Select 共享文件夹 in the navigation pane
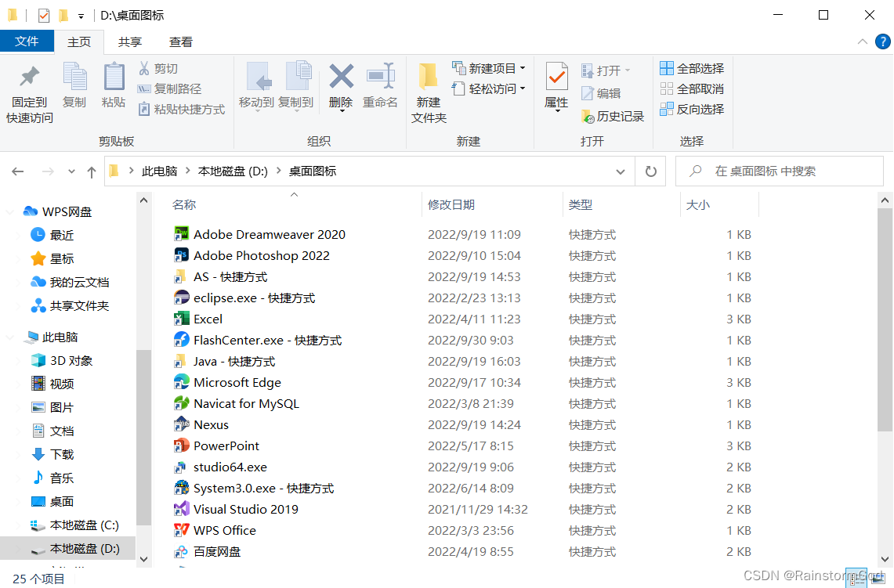 [x=79, y=306]
